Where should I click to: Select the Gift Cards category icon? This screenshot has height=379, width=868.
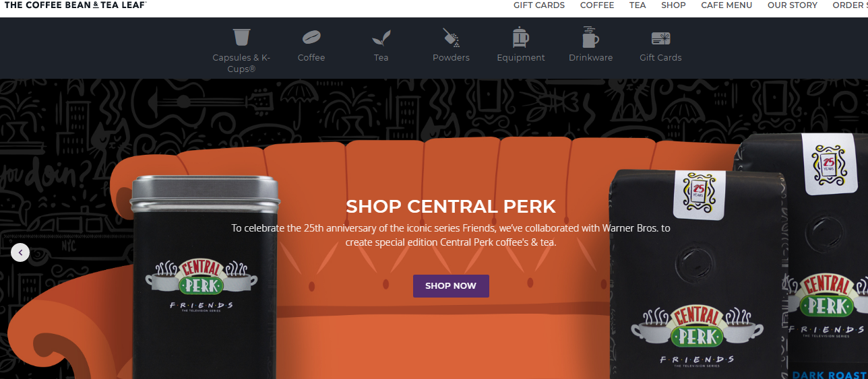coord(660,38)
